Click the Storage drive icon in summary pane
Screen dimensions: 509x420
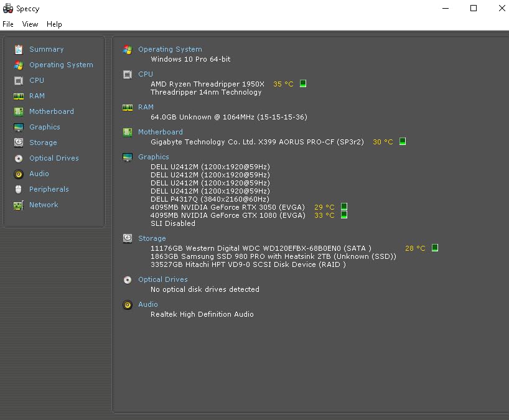(x=128, y=238)
